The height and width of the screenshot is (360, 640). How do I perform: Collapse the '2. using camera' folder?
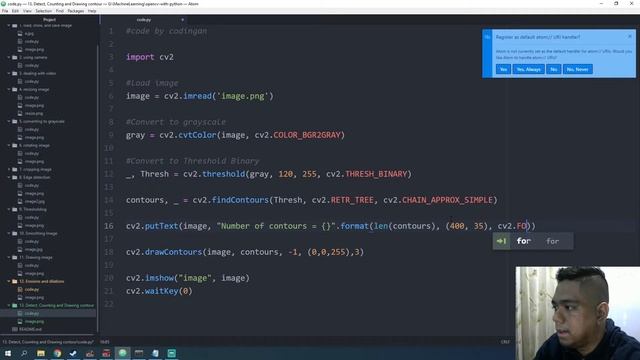pos(9,58)
